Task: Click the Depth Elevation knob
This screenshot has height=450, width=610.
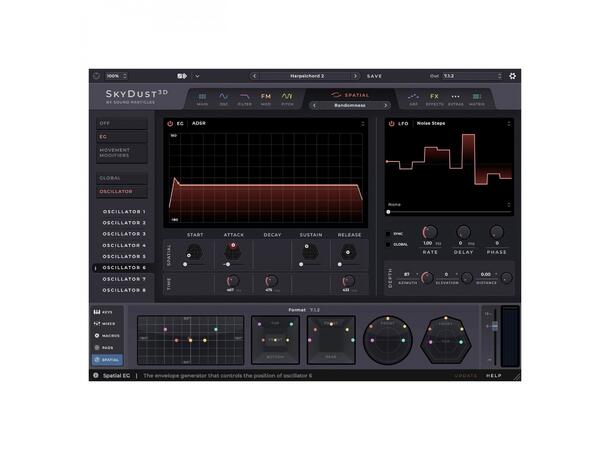Action: [467, 278]
